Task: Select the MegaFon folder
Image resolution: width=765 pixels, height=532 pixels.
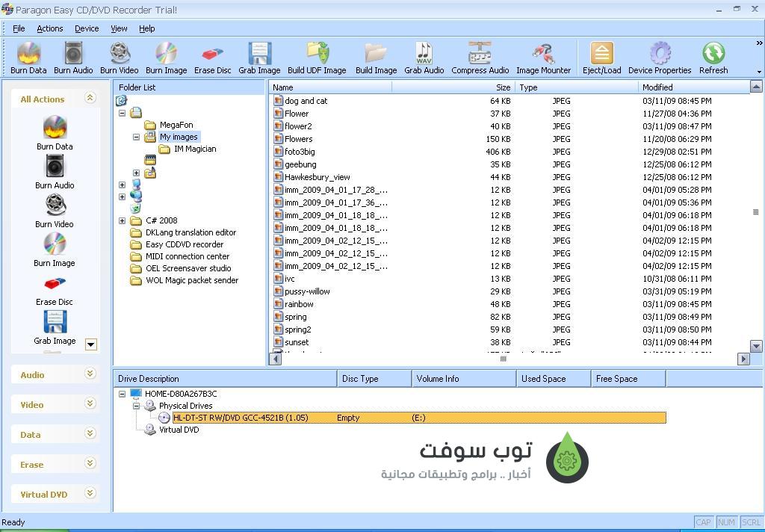Action: pos(176,125)
